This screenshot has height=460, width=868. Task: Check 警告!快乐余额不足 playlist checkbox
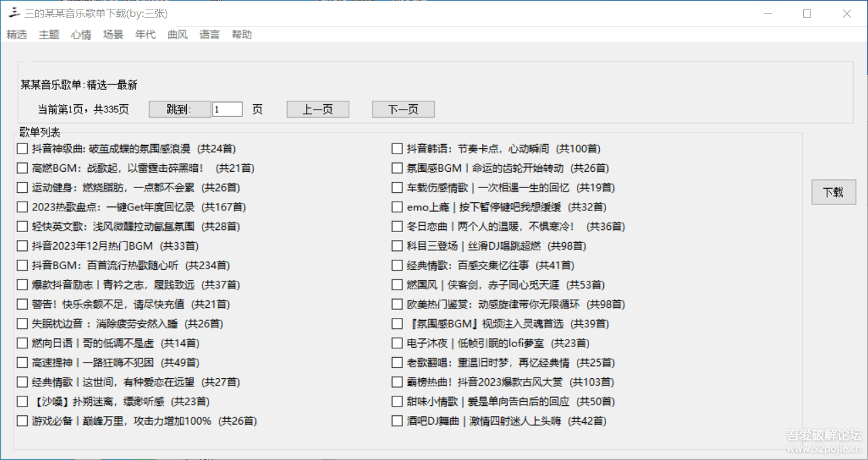22,304
